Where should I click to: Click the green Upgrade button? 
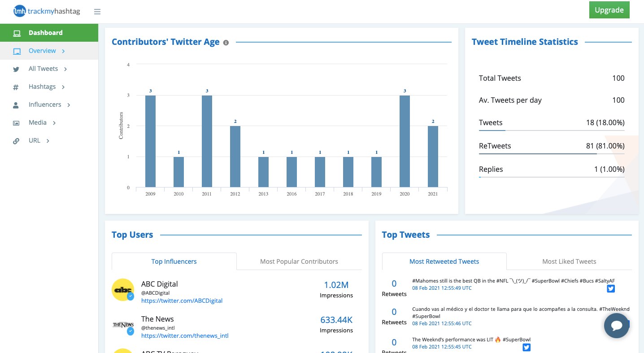609,10
